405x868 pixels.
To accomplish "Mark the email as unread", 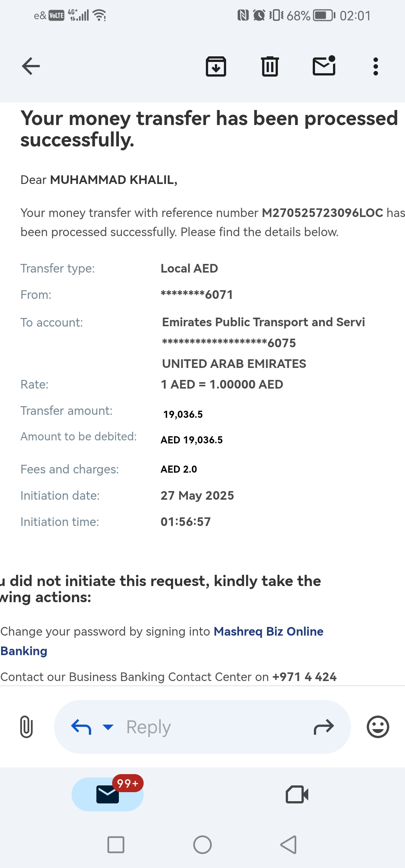I will (324, 66).
